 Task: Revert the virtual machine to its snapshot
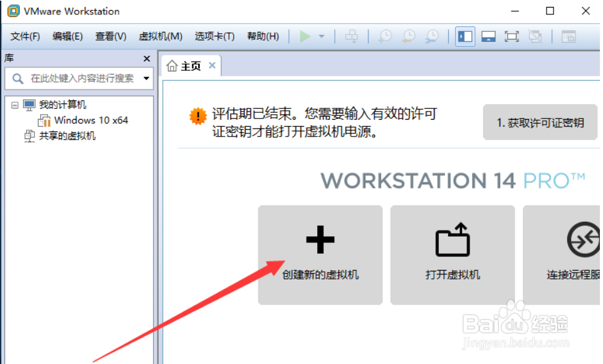408,36
